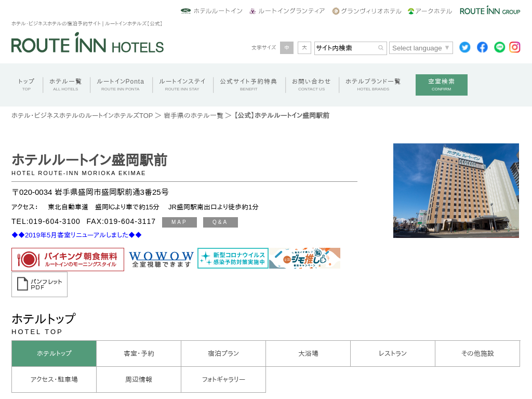The image size is (532, 399).
Task: Open お問い合わせ CONTACT US menu item
Action: coord(312,85)
